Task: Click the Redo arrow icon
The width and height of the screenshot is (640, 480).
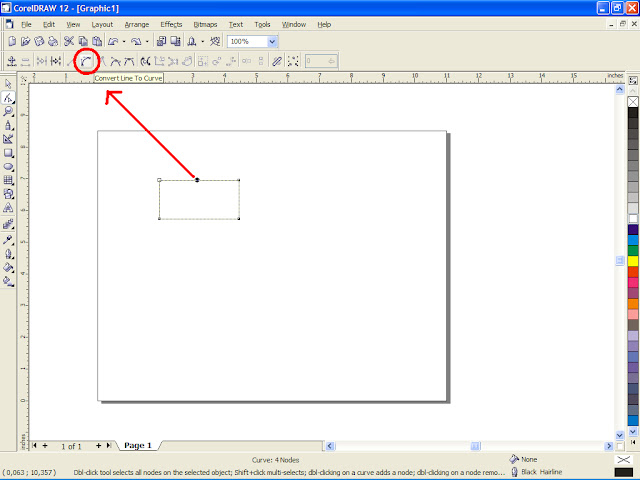Action: (136, 41)
